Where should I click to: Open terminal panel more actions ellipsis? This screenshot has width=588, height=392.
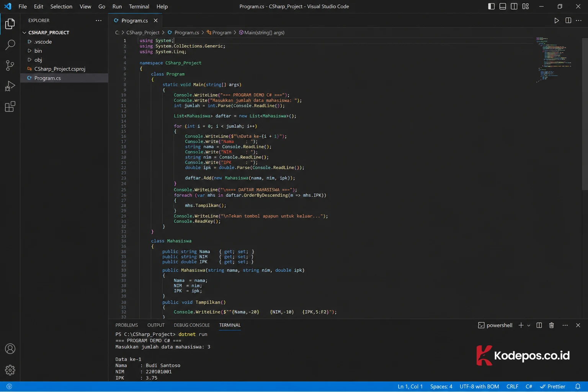click(x=565, y=325)
